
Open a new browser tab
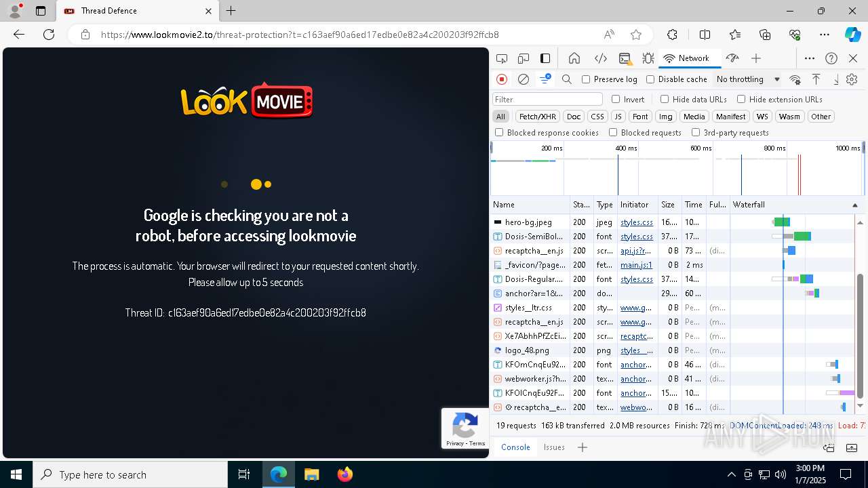point(231,11)
